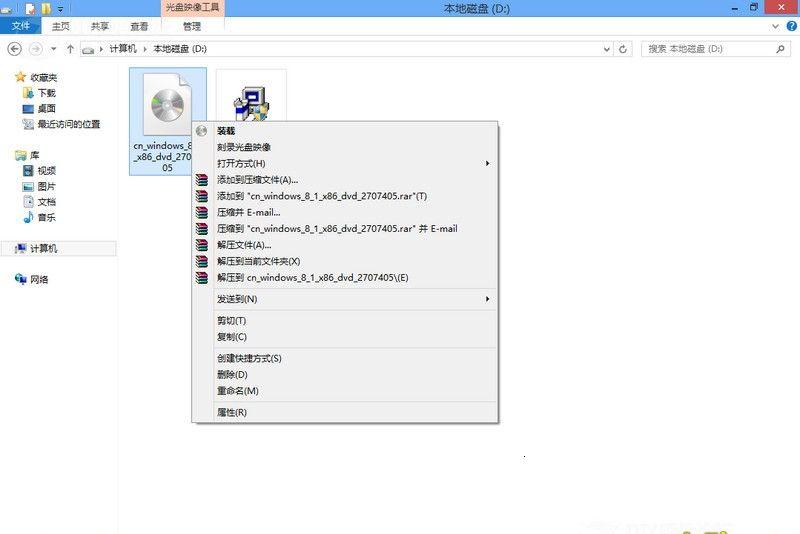Click the 光盘映像工具 contextual tab header
800x534 pixels.
point(192,8)
